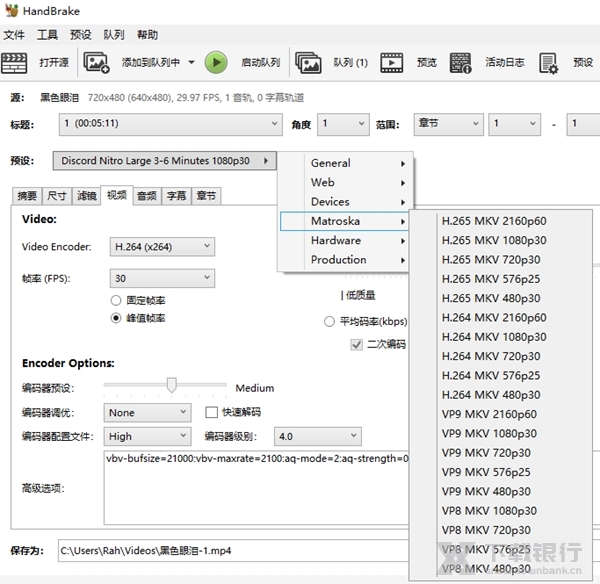Viewport: 600px width, 584px height.
Task: Select the 平均码率(kbps) radio button
Action: [329, 321]
